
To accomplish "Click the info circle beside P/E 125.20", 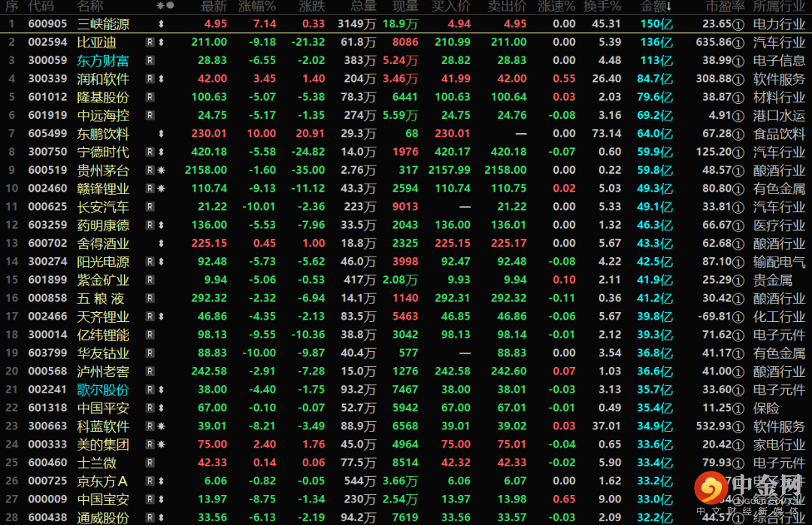I will coord(739,153).
